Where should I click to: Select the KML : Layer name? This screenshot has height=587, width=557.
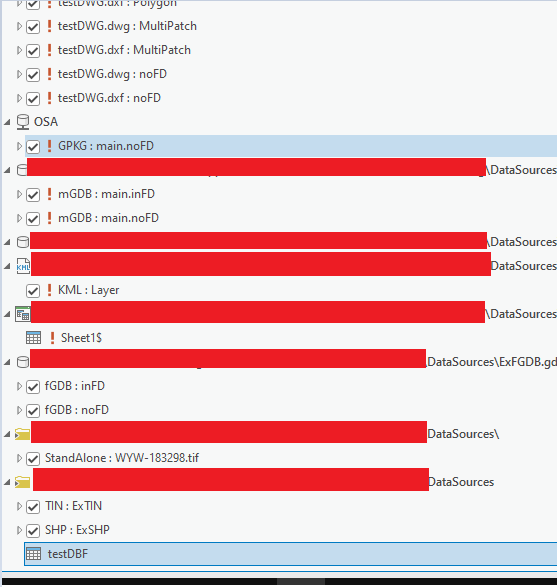click(88, 290)
